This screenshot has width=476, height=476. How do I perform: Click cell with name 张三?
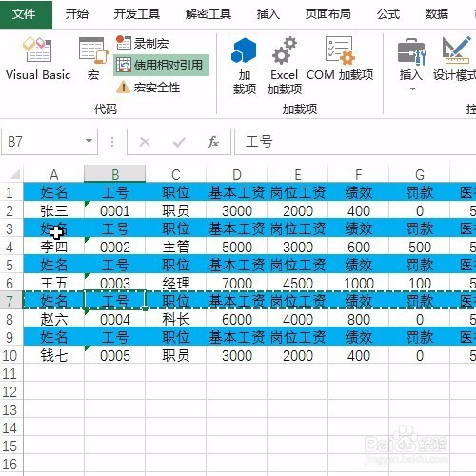coord(54,210)
